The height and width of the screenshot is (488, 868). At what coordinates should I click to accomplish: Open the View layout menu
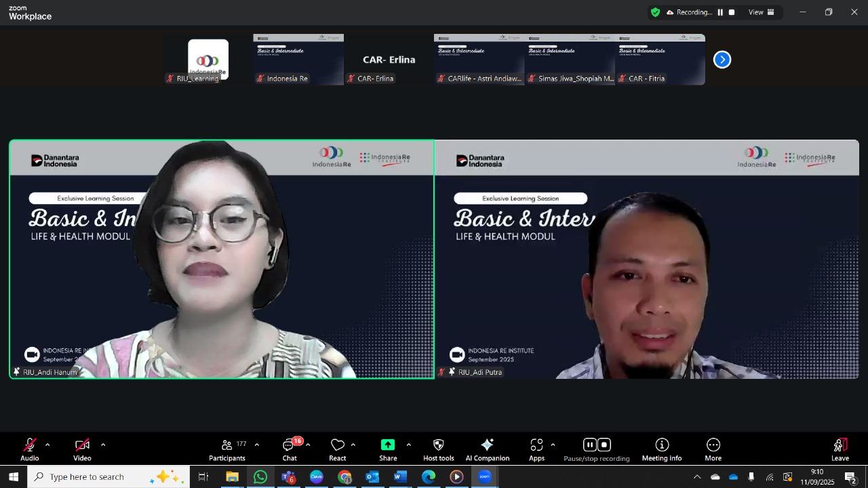click(761, 12)
